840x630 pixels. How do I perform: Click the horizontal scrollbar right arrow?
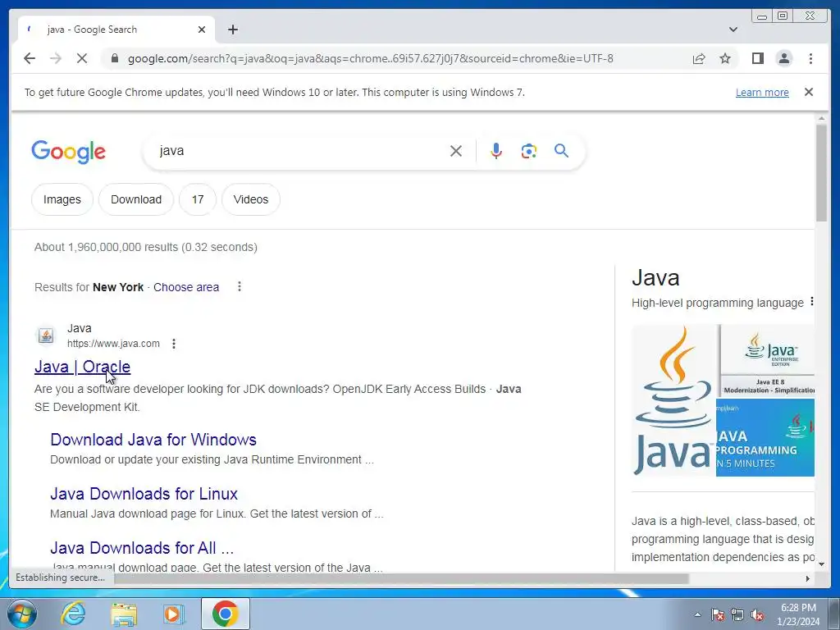[808, 578]
